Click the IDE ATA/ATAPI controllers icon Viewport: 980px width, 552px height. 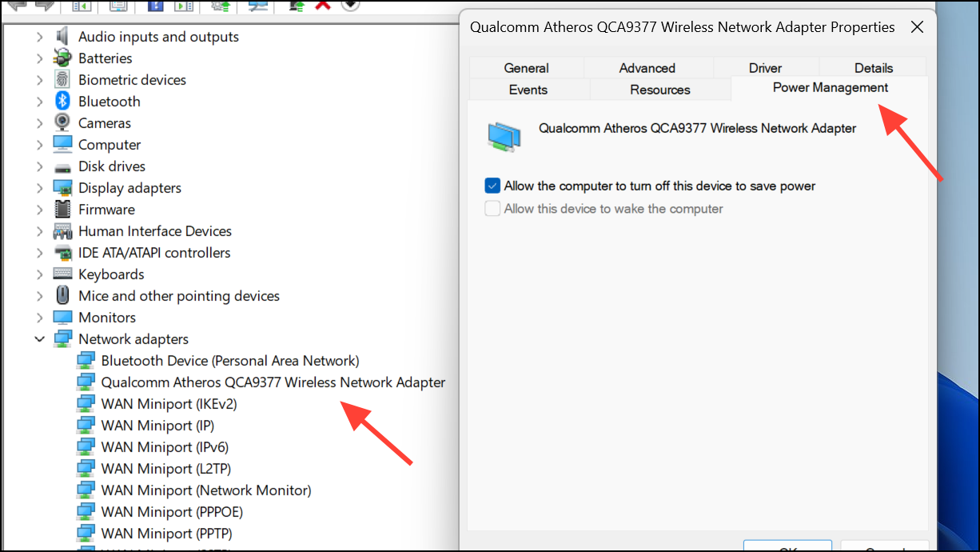point(62,253)
